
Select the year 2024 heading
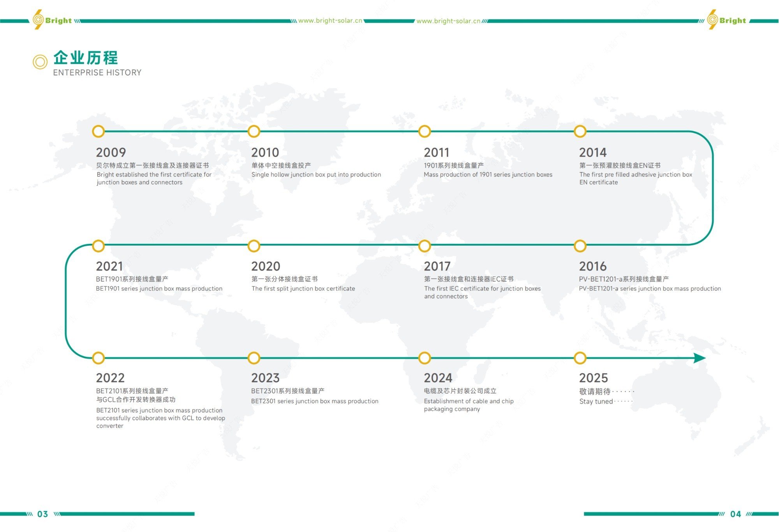pyautogui.click(x=438, y=378)
